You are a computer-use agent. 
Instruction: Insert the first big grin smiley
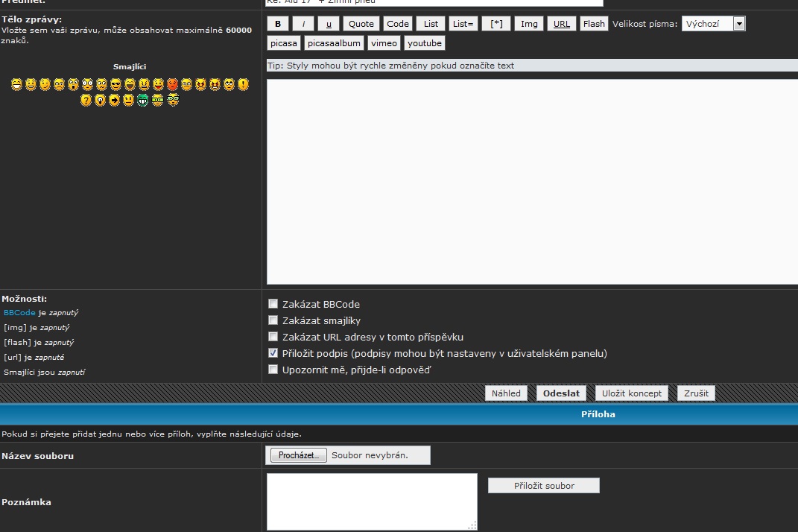point(16,85)
